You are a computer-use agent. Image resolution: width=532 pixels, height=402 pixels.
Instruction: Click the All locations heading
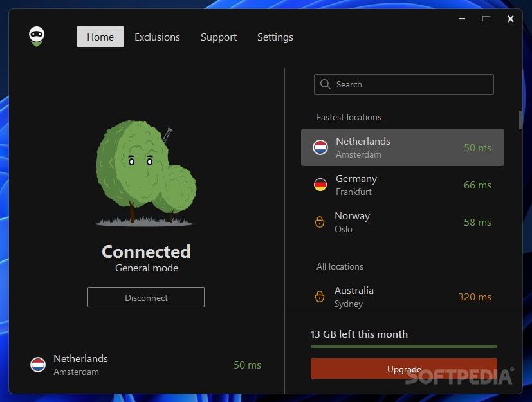tap(340, 267)
